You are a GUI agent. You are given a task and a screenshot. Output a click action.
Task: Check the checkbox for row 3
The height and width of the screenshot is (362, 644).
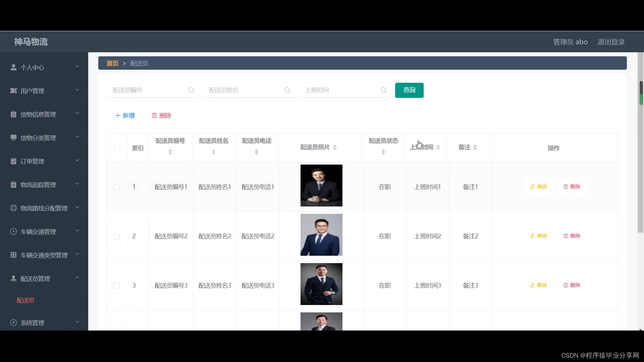pyautogui.click(x=116, y=286)
